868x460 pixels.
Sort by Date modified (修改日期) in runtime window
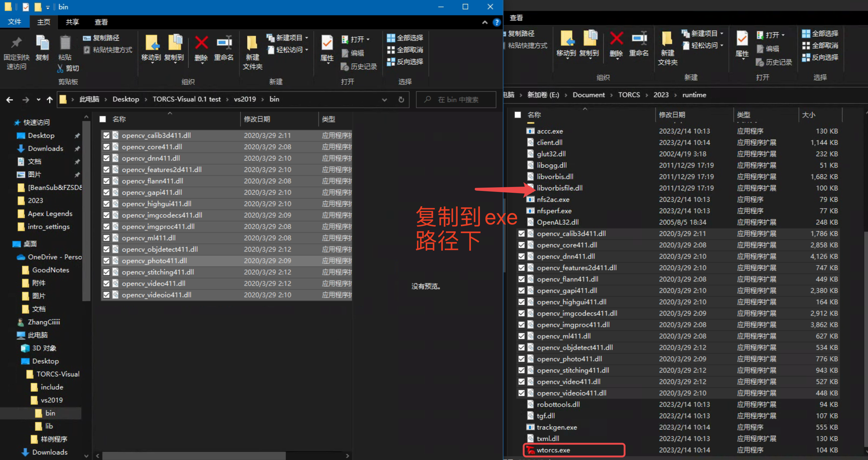[x=672, y=115]
